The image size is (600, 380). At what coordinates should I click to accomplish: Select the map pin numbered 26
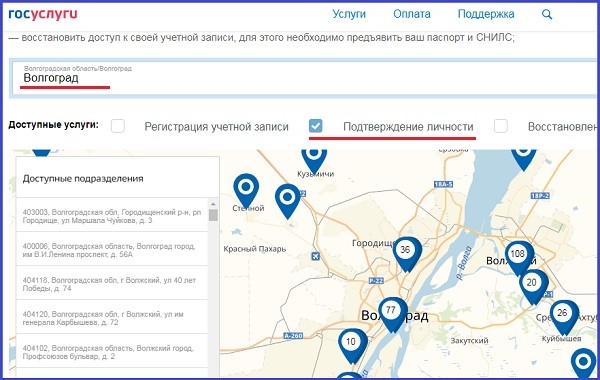(564, 317)
